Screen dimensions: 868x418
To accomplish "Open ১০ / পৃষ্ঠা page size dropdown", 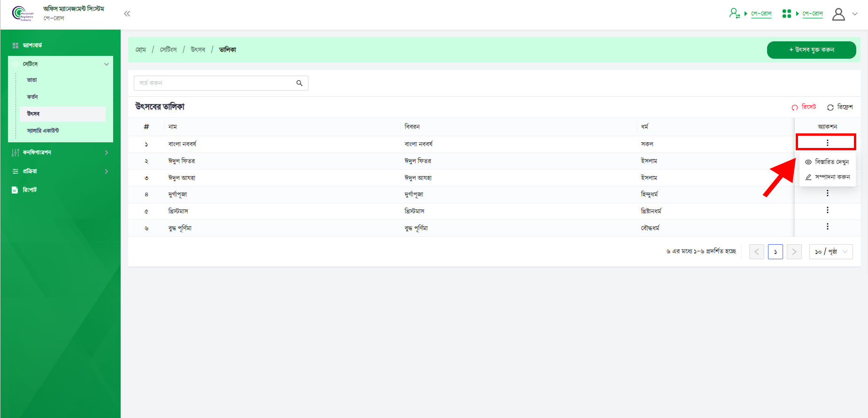I will [x=831, y=252].
